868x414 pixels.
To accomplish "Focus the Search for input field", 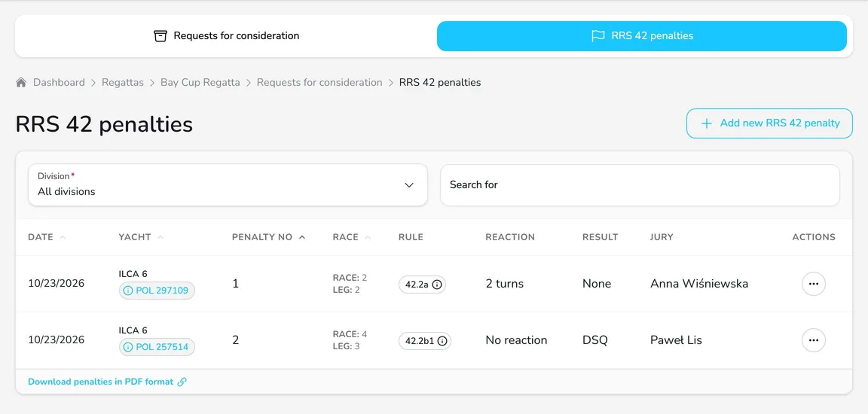I will click(x=640, y=184).
